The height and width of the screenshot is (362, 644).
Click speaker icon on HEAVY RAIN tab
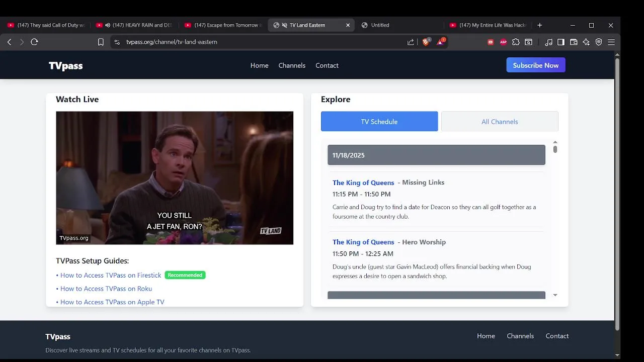(x=108, y=25)
